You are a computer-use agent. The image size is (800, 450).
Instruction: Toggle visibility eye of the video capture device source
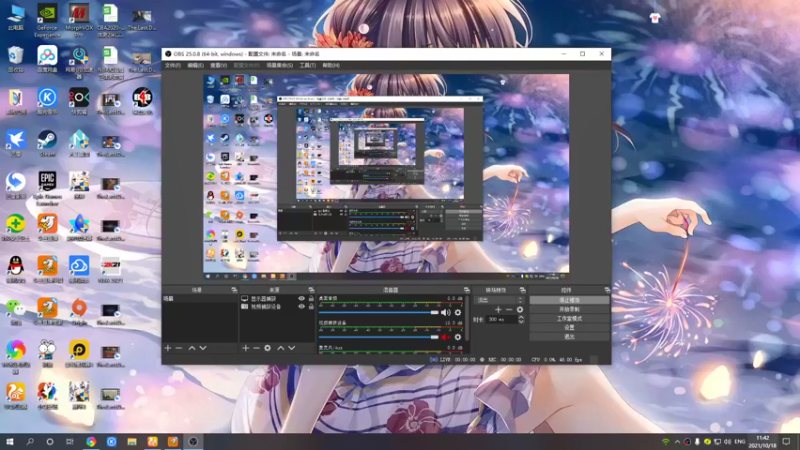tap(302, 307)
